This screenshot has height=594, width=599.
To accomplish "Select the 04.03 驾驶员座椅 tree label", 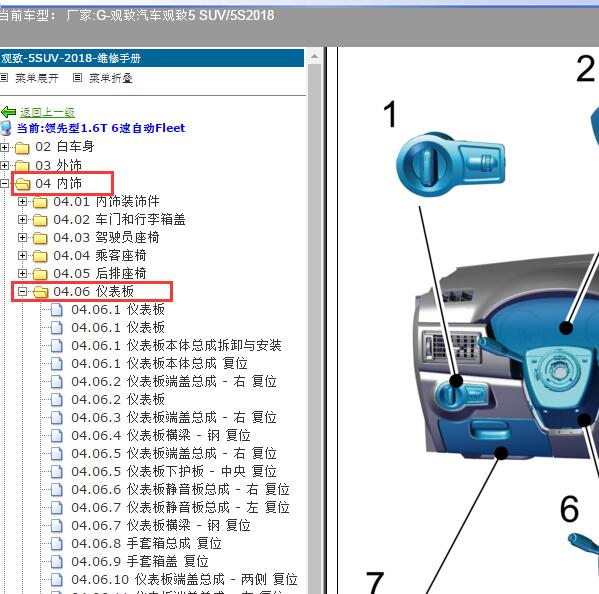I will pyautogui.click(x=106, y=237).
